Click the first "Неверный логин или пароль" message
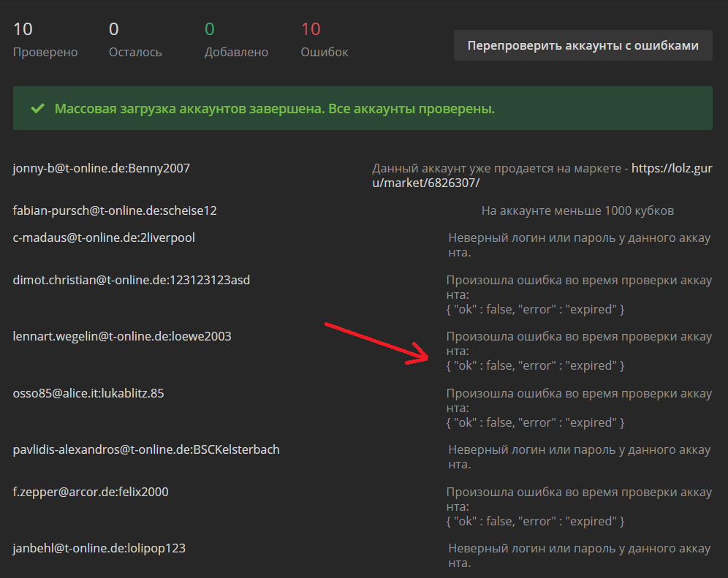The width and height of the screenshot is (728, 578). (579, 246)
